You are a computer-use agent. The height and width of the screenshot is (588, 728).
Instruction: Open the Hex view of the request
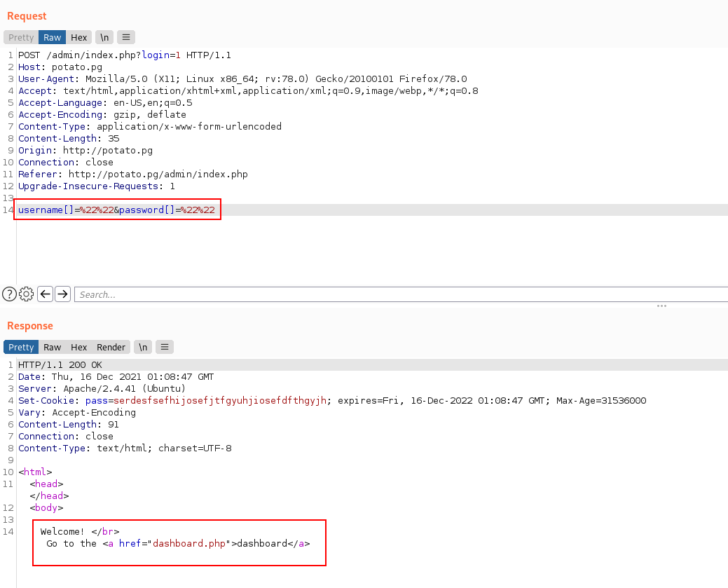79,37
